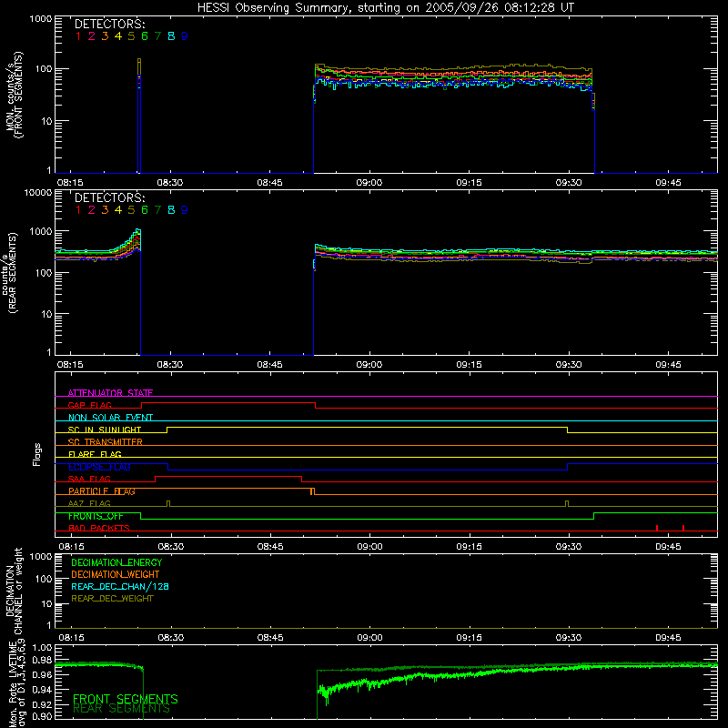This screenshot has width=728, height=728.
Task: Click the olive flag pulse near 09:30
Action: tap(567, 503)
